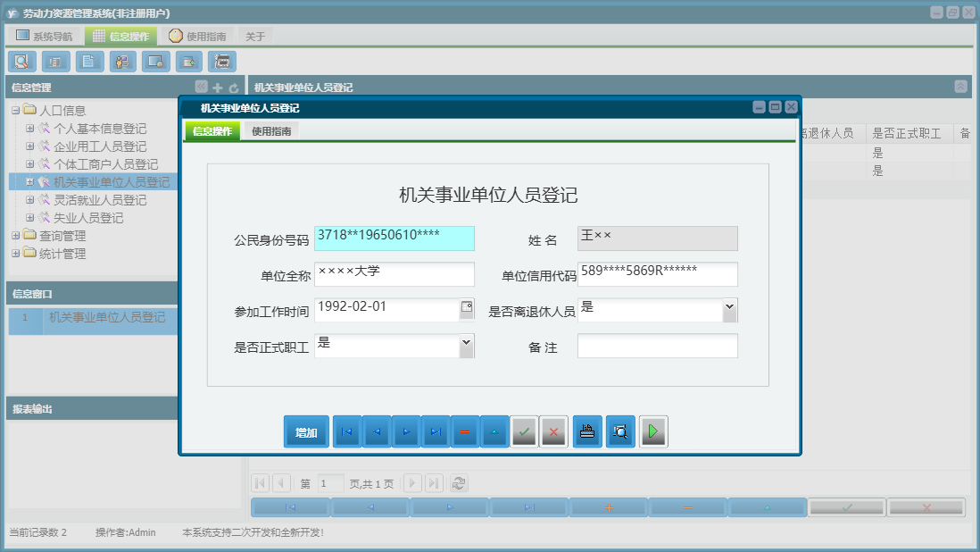Click the window with green arrow icon

click(x=188, y=62)
